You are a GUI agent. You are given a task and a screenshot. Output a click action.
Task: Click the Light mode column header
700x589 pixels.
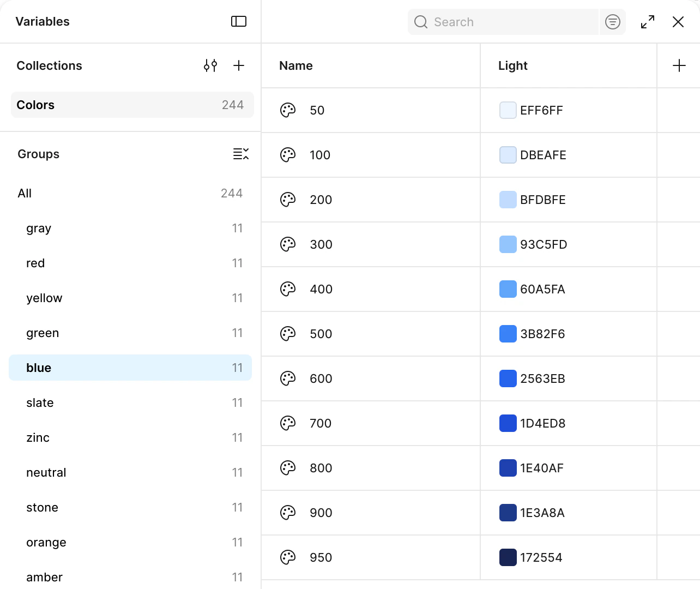[x=513, y=65]
